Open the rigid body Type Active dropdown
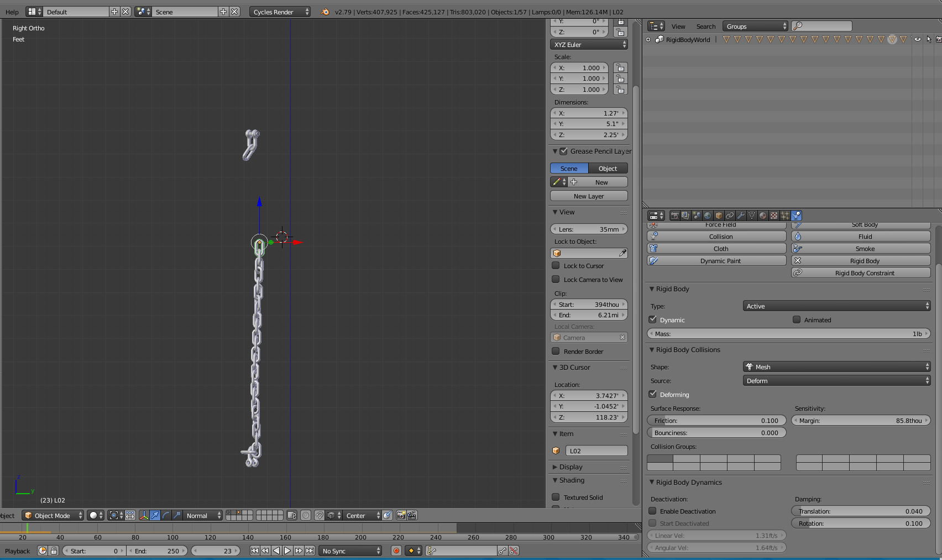The height and width of the screenshot is (560, 942). point(837,306)
